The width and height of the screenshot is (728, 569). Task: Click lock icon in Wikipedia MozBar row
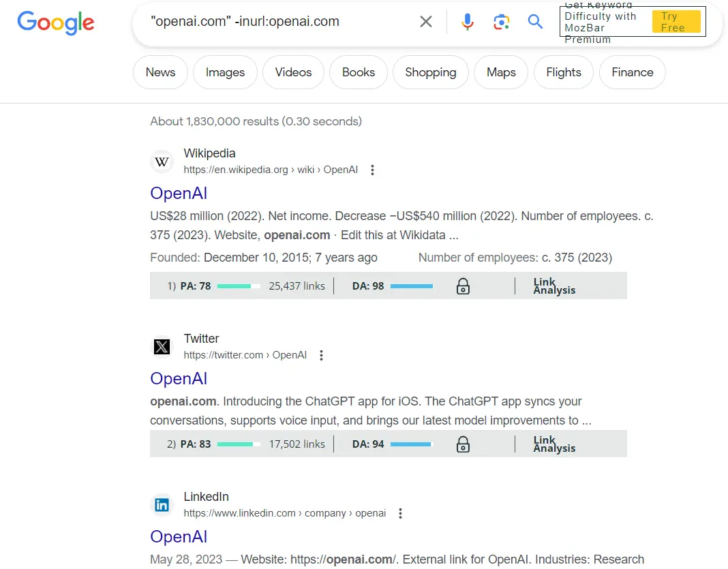coord(463,286)
